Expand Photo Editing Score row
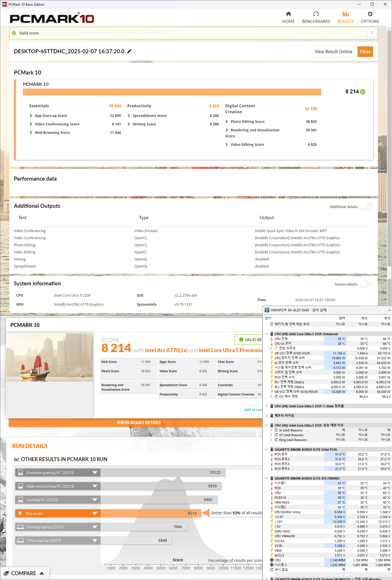The image size is (392, 580). point(227,121)
